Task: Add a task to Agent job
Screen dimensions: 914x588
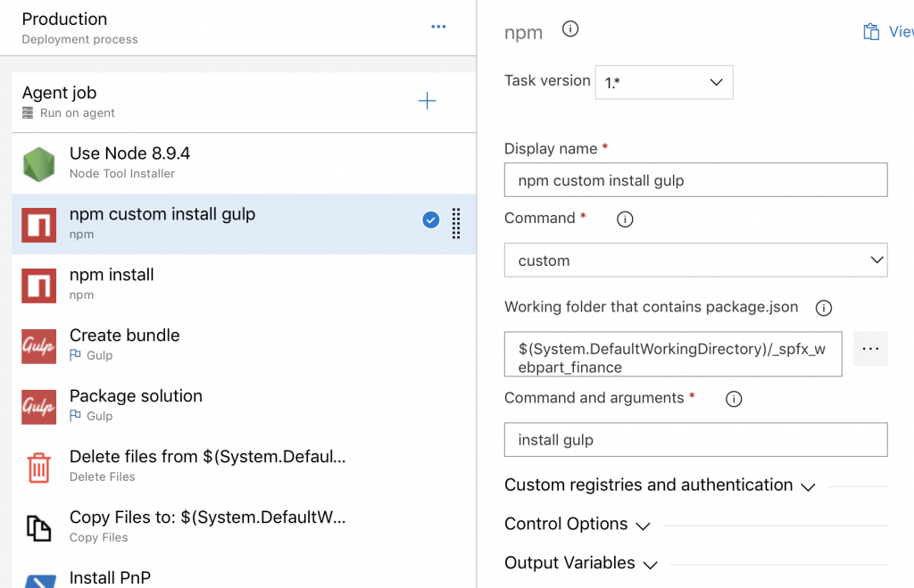Action: (428, 101)
